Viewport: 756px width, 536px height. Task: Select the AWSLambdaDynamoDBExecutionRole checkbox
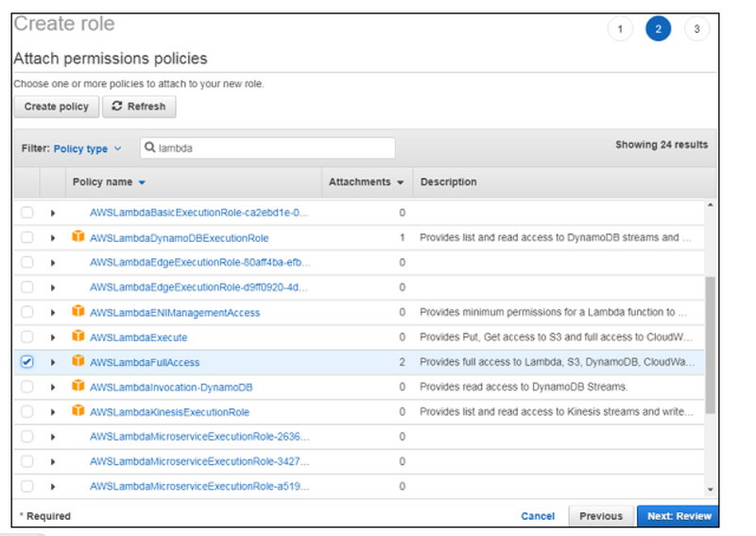click(x=27, y=238)
